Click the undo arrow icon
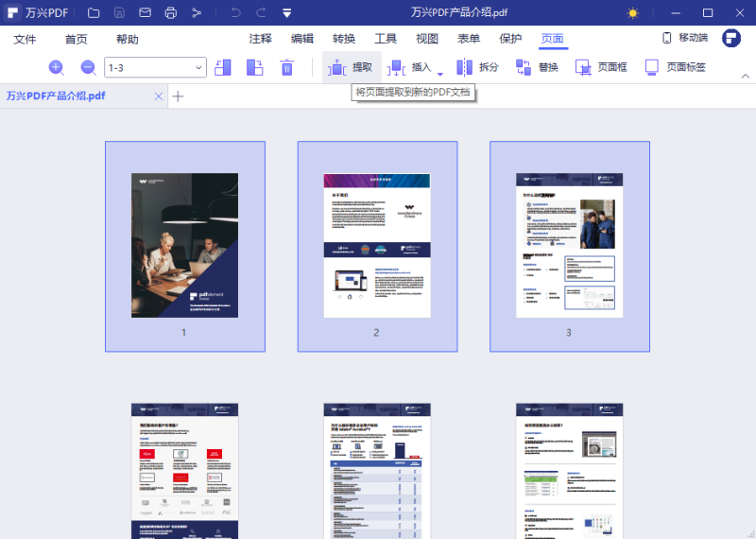The width and height of the screenshot is (756, 539). tap(235, 13)
